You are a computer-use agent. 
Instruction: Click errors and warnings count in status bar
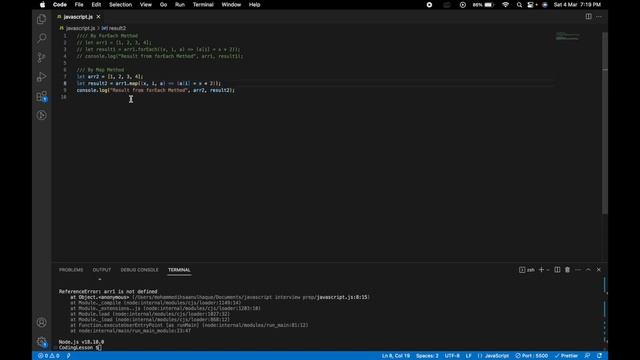coord(49,356)
